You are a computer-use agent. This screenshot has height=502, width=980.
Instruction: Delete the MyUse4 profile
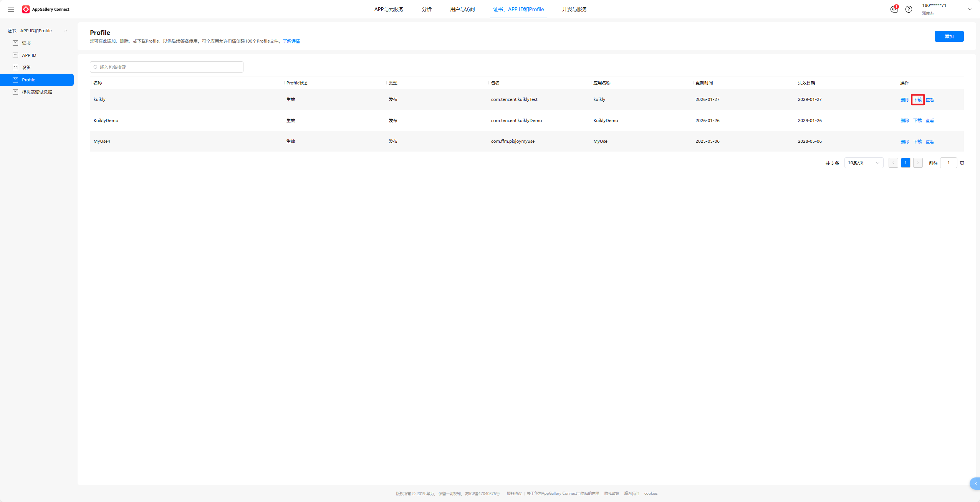tap(904, 142)
